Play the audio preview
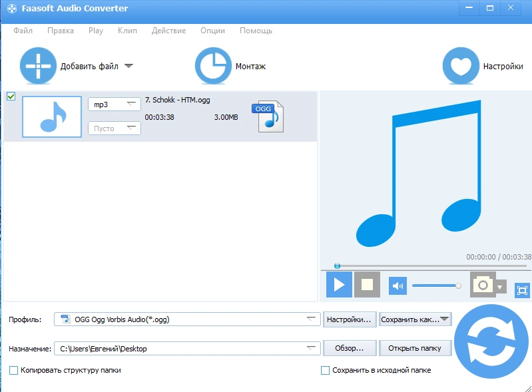Viewport: 532px width, 392px height. tap(339, 284)
